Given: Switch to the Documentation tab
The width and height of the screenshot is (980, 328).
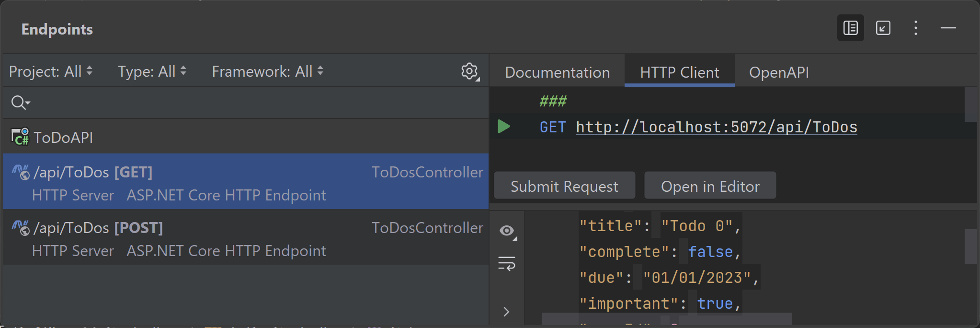Looking at the screenshot, I should tap(557, 72).
